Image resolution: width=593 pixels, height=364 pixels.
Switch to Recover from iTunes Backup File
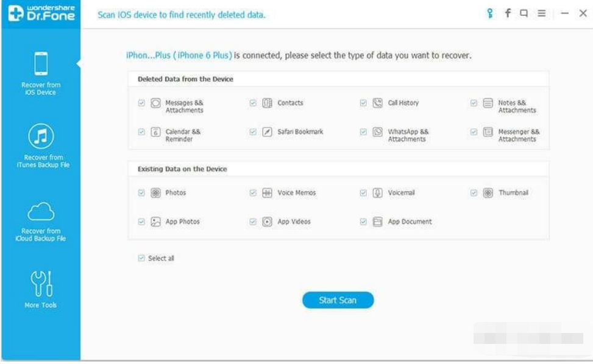pyautogui.click(x=41, y=145)
